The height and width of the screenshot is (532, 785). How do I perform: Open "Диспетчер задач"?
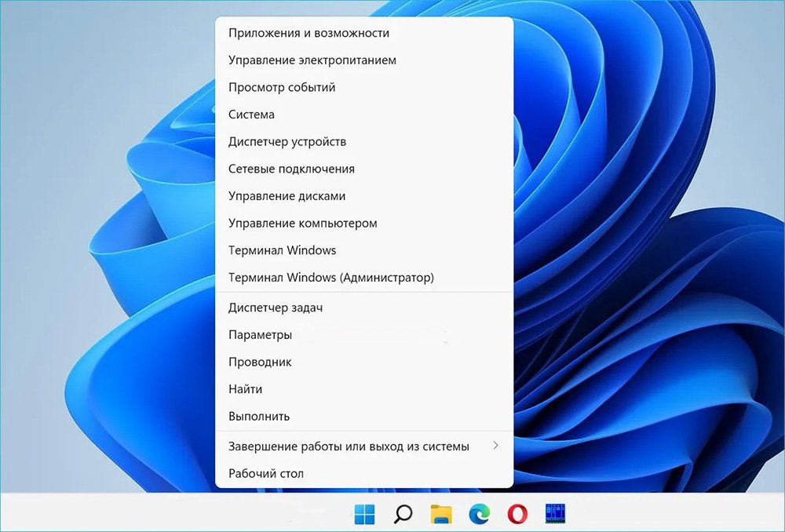[x=364, y=308]
